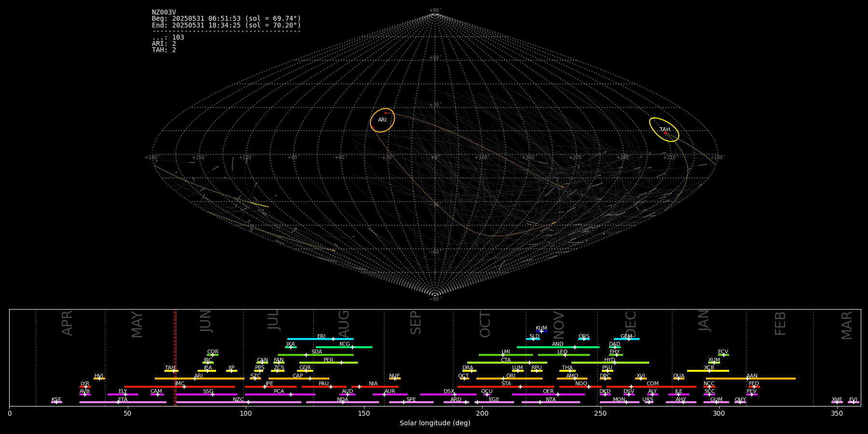Click the NZC shower bar in the timeline

[x=239, y=402]
